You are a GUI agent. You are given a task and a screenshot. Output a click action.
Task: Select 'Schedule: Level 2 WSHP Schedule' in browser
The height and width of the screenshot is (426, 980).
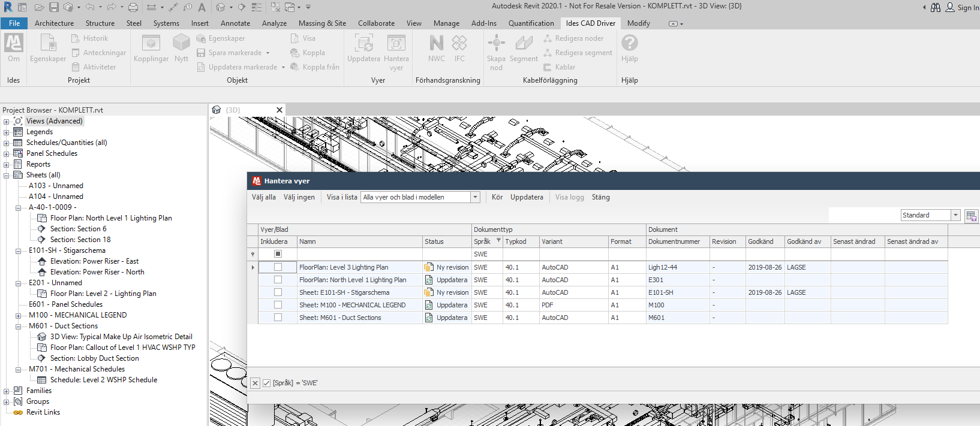[x=104, y=380]
